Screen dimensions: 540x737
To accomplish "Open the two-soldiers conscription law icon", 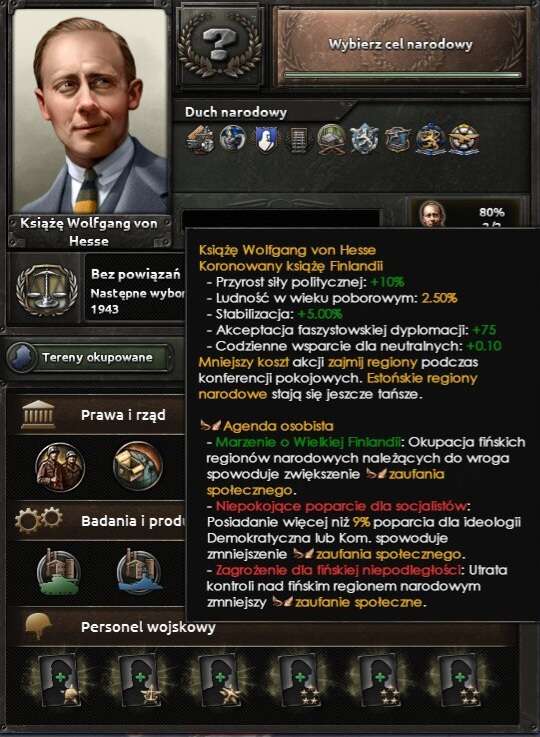I will point(60,467).
